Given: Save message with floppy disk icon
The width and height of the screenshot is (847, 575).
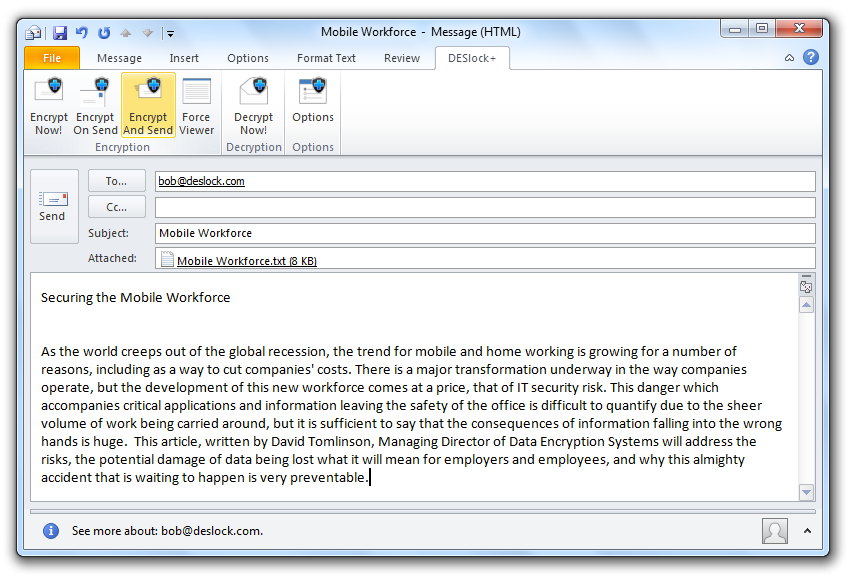Looking at the screenshot, I should [x=59, y=33].
